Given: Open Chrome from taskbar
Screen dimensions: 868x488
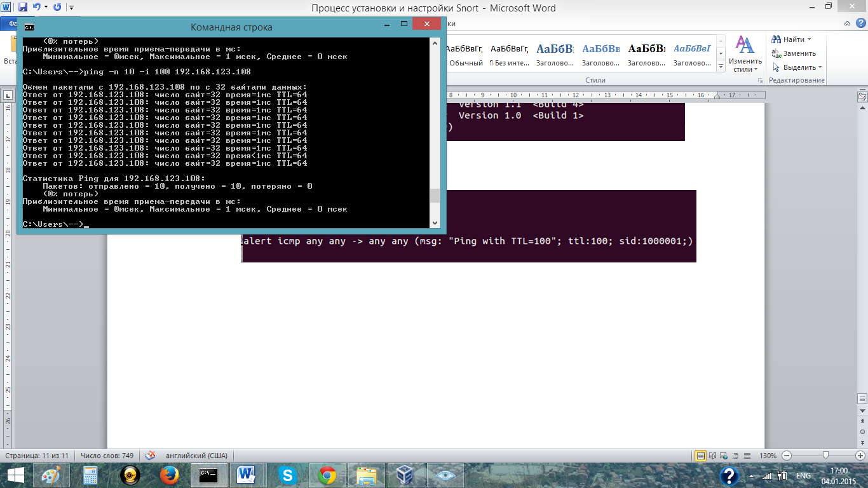Looking at the screenshot, I should pyautogui.click(x=327, y=475).
